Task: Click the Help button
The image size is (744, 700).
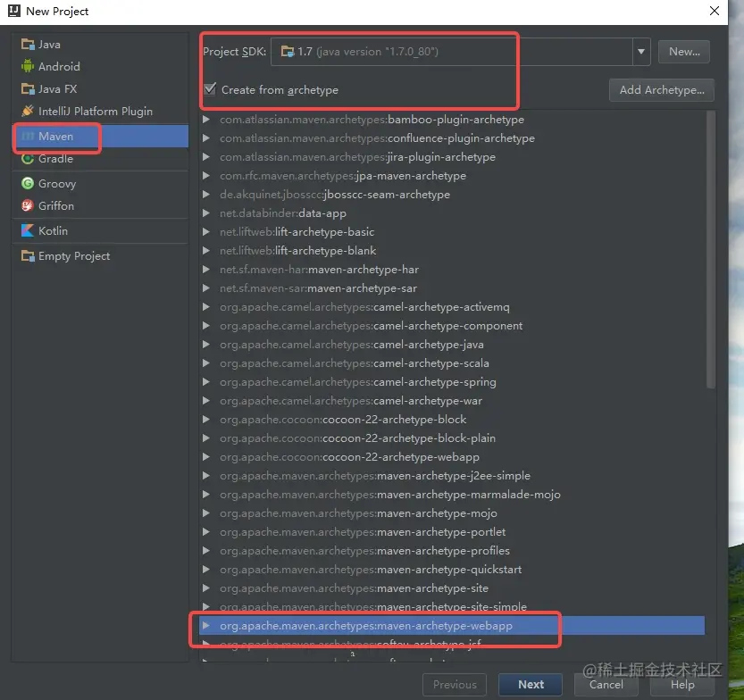Action: 681,684
